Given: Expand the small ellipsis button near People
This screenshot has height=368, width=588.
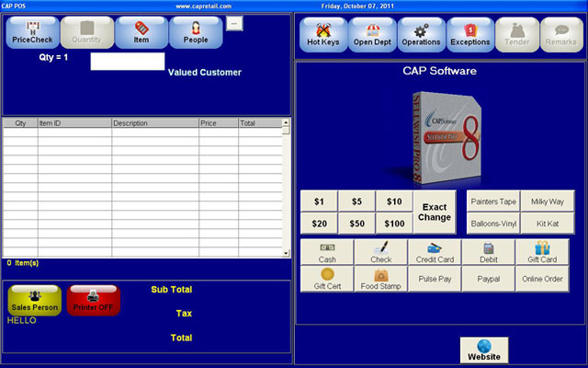Looking at the screenshot, I should tap(233, 23).
